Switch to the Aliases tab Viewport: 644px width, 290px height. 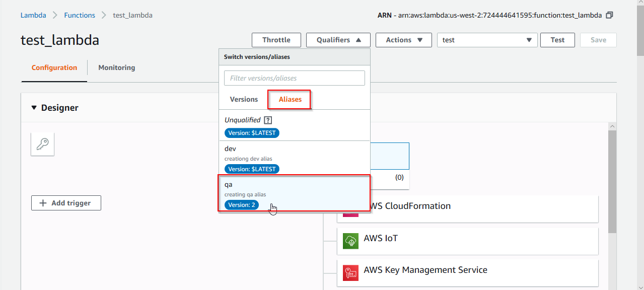(289, 99)
